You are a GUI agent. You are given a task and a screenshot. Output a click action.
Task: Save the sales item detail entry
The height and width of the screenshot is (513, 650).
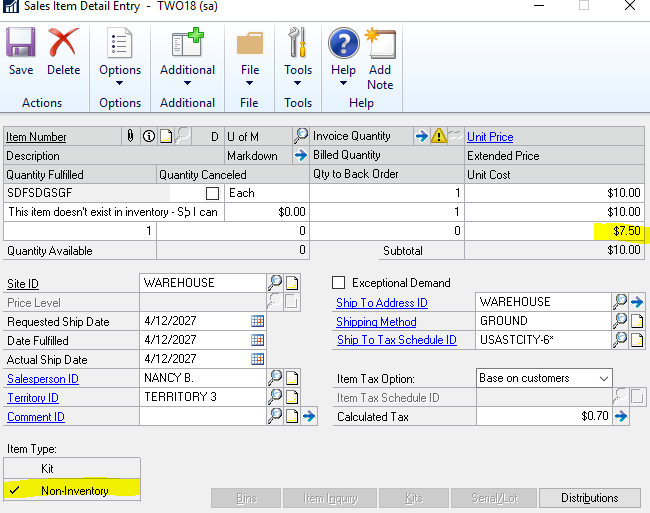point(20,51)
